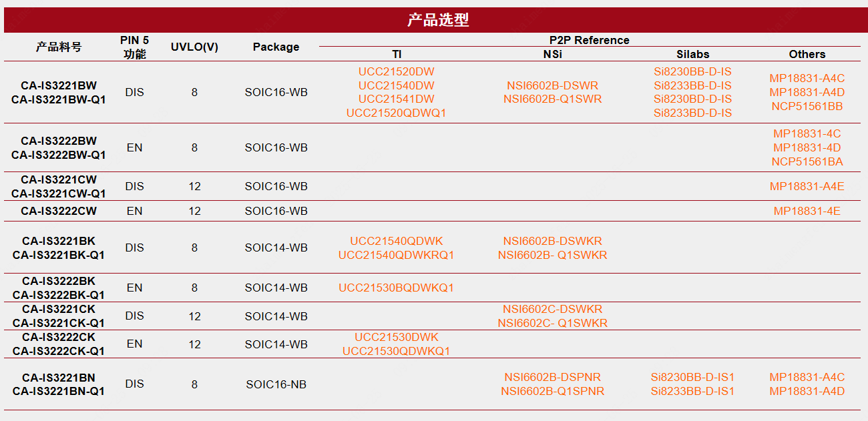Open the MP18831-A4E part link

point(807,186)
